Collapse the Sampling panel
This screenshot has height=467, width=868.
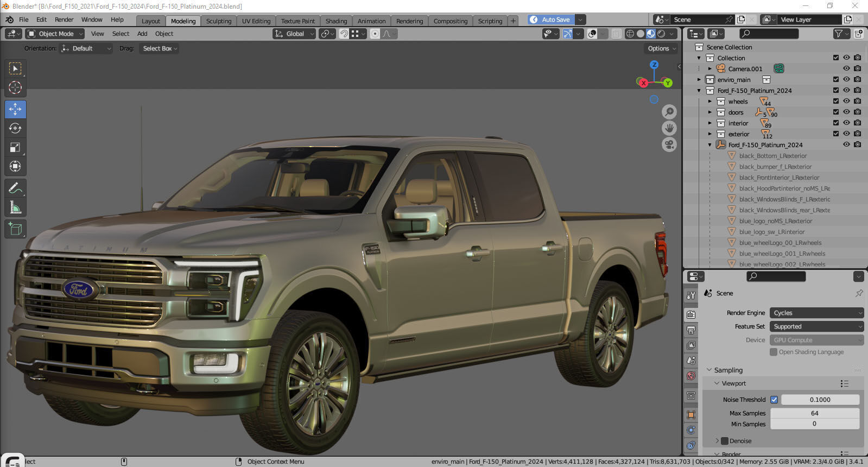click(709, 370)
